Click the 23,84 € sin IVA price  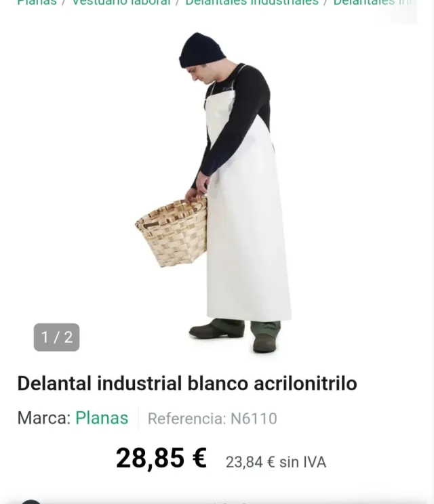[x=276, y=462]
